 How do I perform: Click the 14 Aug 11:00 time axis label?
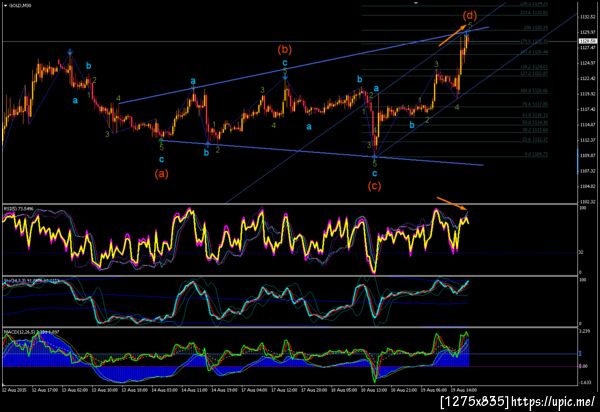pos(194,390)
